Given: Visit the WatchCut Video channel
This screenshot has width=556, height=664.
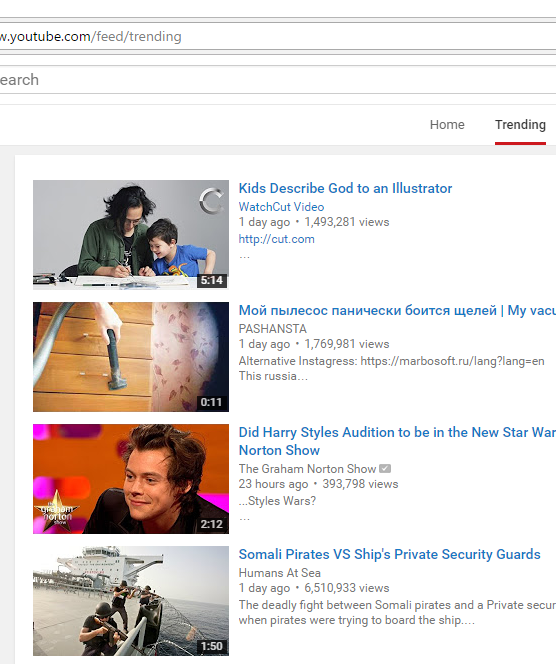Looking at the screenshot, I should click(x=281, y=207).
